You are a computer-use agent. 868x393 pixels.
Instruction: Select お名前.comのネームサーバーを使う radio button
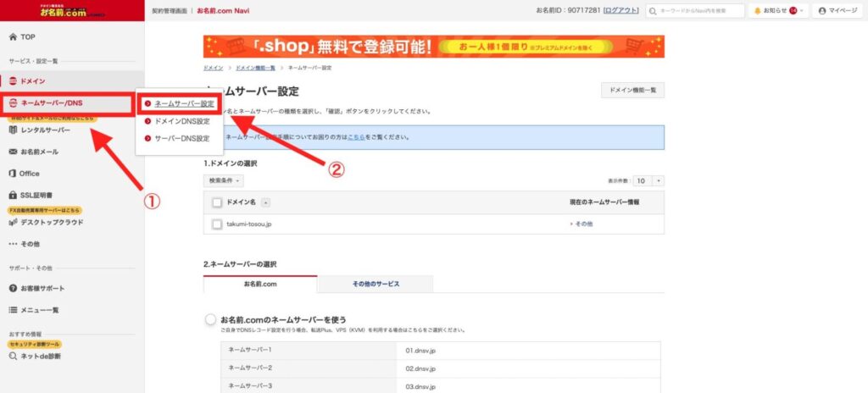(x=210, y=320)
